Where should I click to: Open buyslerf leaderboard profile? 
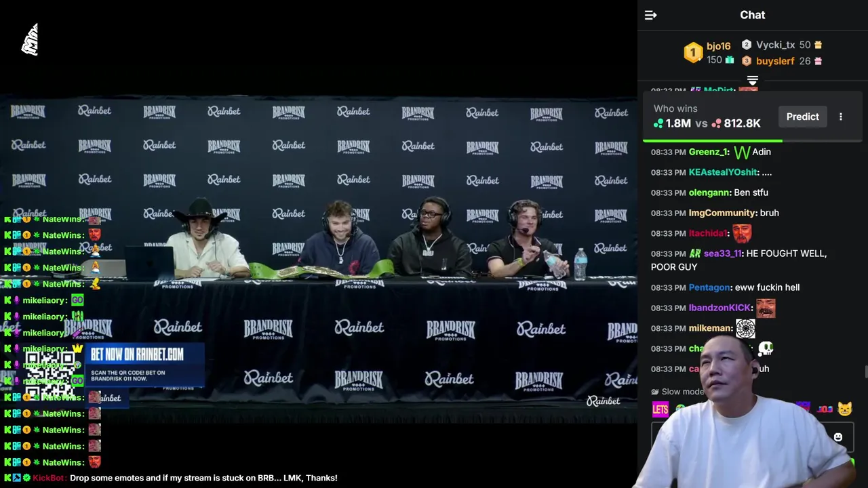tap(775, 61)
